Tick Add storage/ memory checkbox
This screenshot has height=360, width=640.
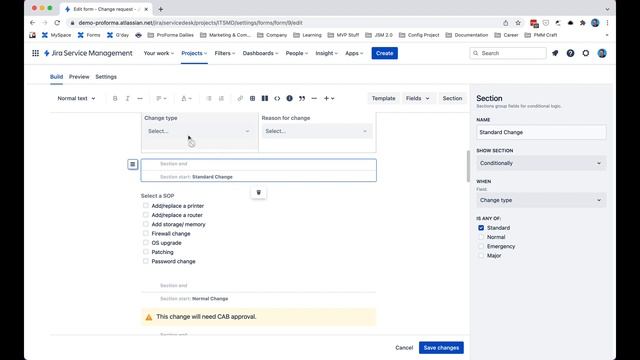(x=146, y=224)
